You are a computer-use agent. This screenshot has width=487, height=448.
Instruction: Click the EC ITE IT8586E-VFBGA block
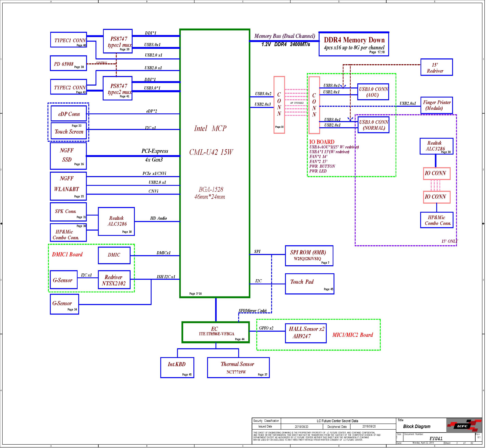click(216, 332)
